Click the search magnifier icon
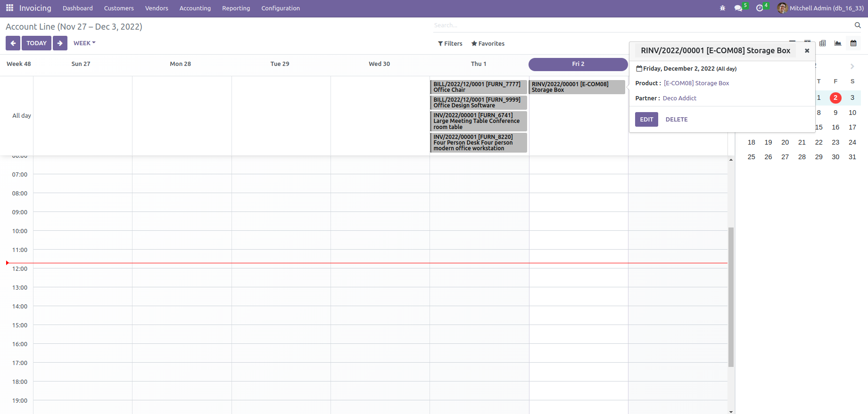868x414 pixels. click(858, 25)
